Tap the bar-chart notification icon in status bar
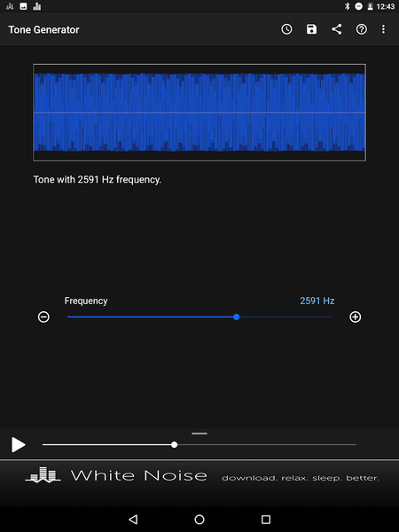This screenshot has width=399, height=532. pyautogui.click(x=37, y=6)
